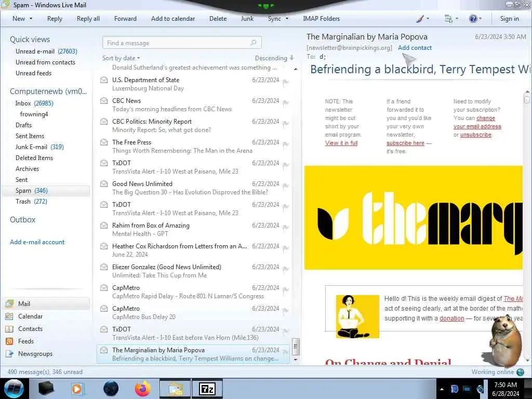
Task: Flag the Rahim from Box of Amazing message
Action: coord(286,228)
